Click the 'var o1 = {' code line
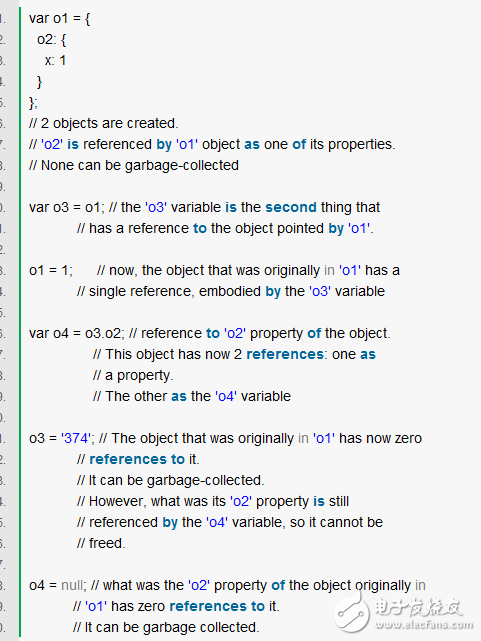The width and height of the screenshot is (481, 641). 60,18
